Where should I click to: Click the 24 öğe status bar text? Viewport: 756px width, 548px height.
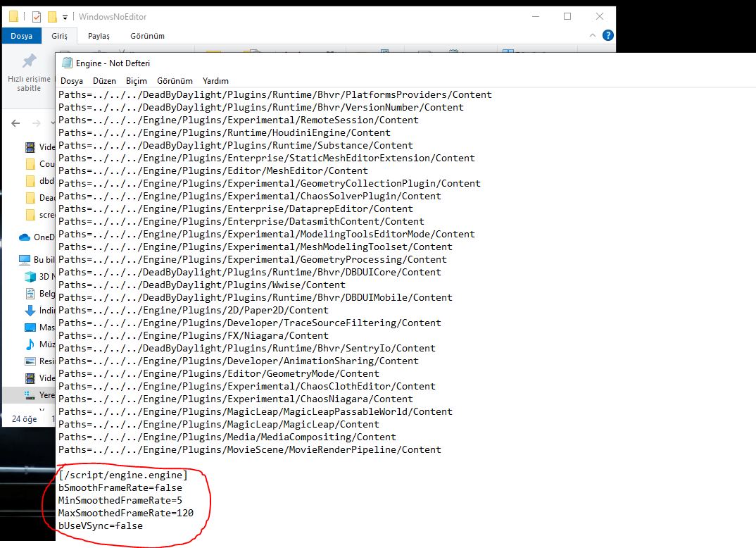pyautogui.click(x=24, y=418)
